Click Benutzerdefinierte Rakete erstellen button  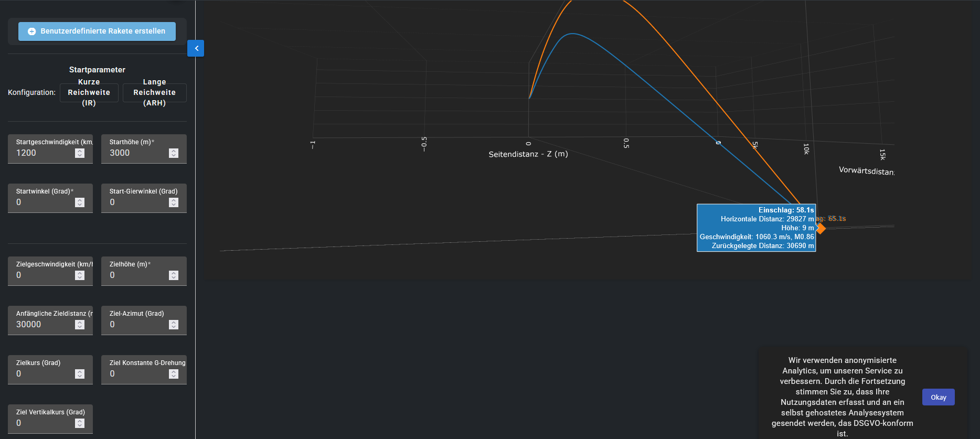97,31
